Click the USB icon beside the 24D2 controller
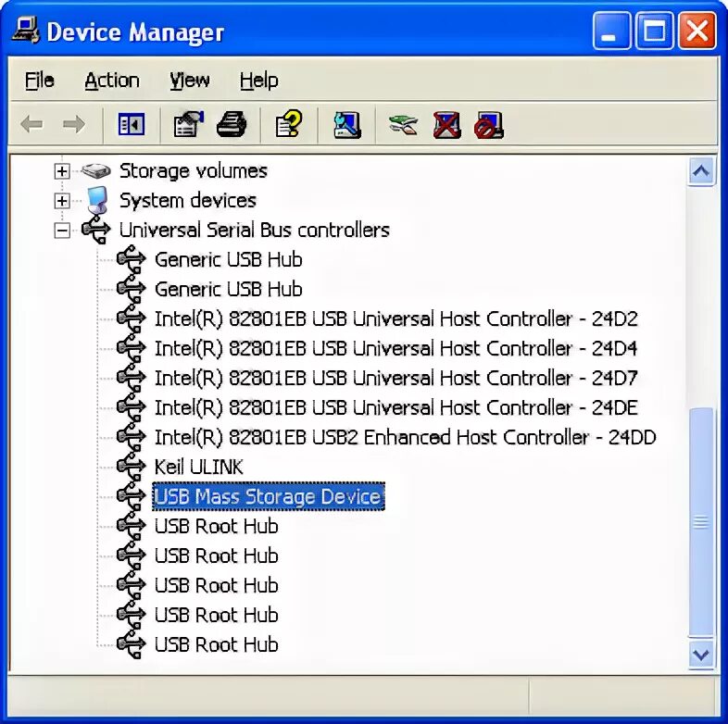728x724 pixels. [x=132, y=318]
